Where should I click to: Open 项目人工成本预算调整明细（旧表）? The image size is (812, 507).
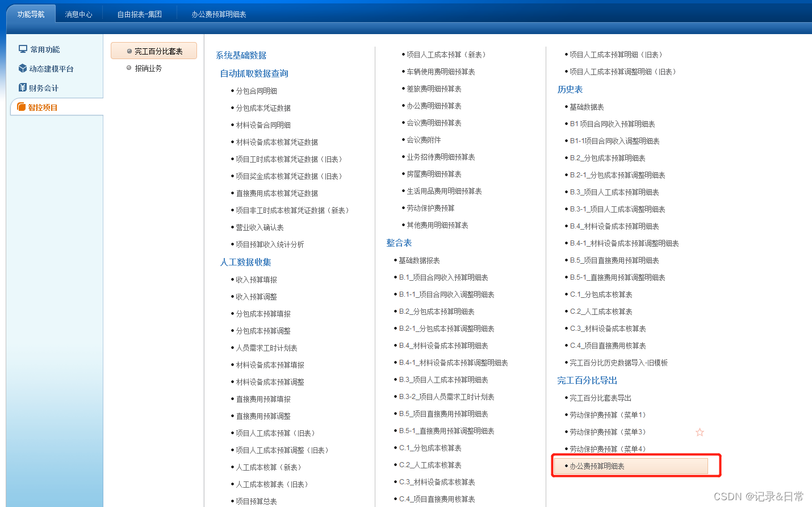point(623,72)
